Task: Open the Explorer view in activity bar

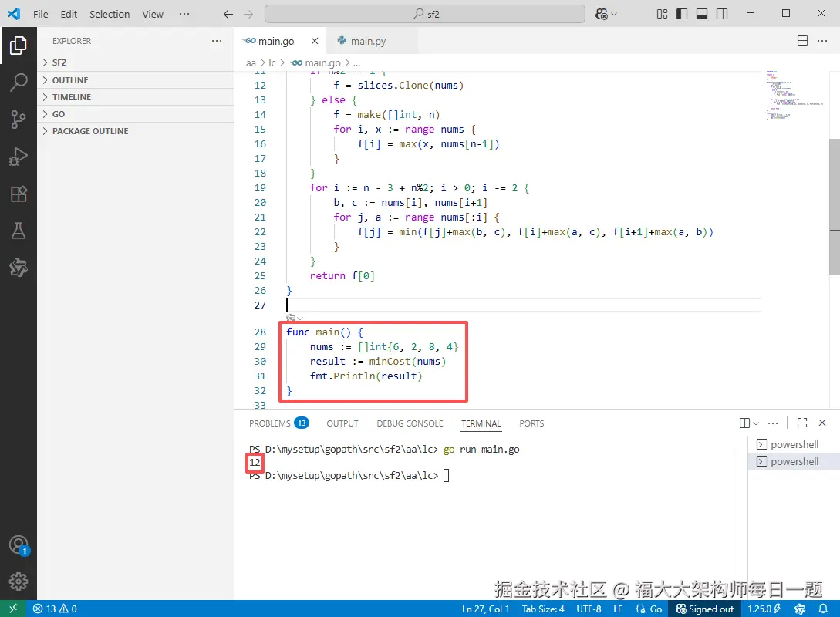Action: [x=19, y=46]
